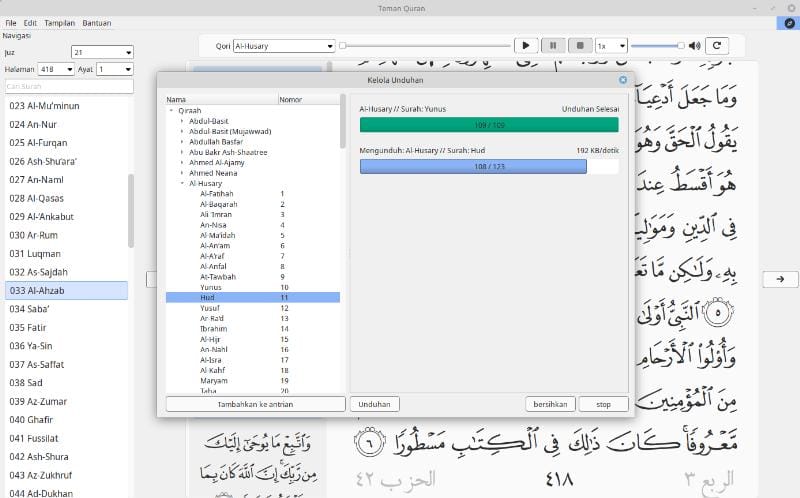
Task: Open the Halaman page dropdown
Action: tap(56, 69)
